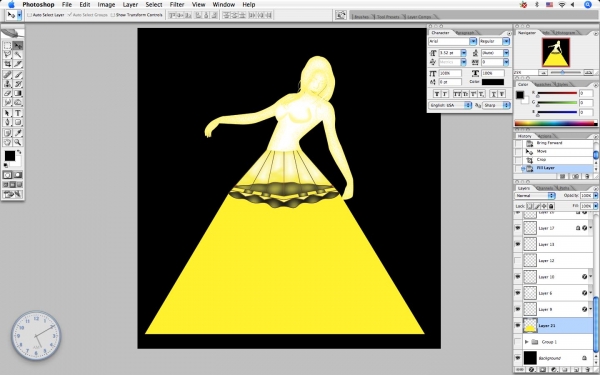Select the Magic Wand tool
Viewport: 600px width, 375px height.
point(18,55)
